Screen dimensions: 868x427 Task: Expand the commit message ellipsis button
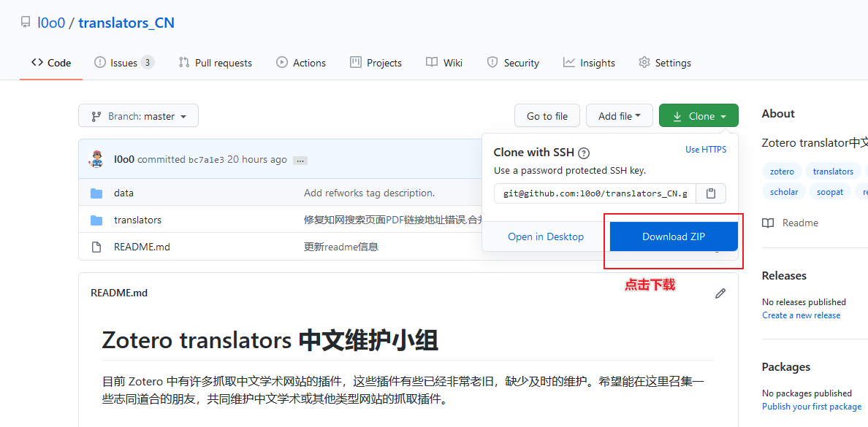pyautogui.click(x=300, y=161)
